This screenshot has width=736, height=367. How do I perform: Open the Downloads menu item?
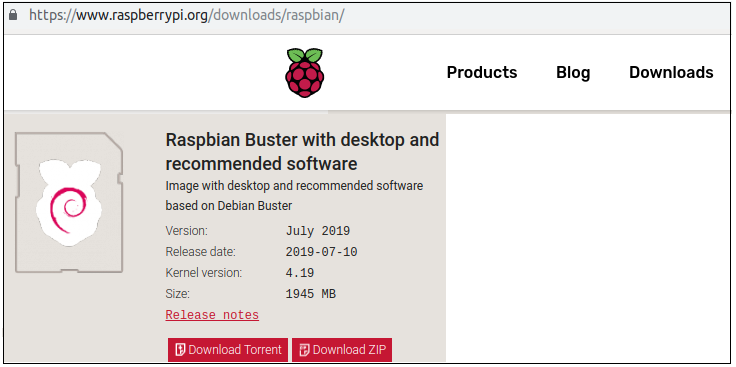[x=671, y=72]
